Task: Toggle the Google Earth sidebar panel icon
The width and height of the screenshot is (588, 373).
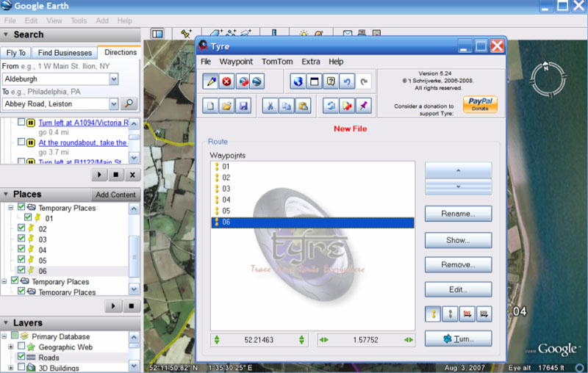Action: (x=157, y=34)
